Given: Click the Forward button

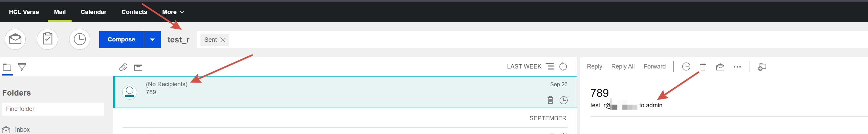Looking at the screenshot, I should coord(655,66).
